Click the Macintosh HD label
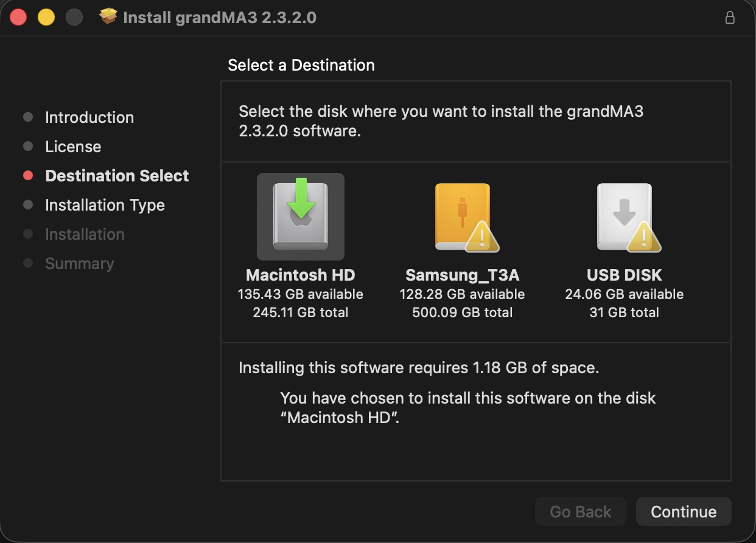756x543 pixels. pyautogui.click(x=301, y=275)
